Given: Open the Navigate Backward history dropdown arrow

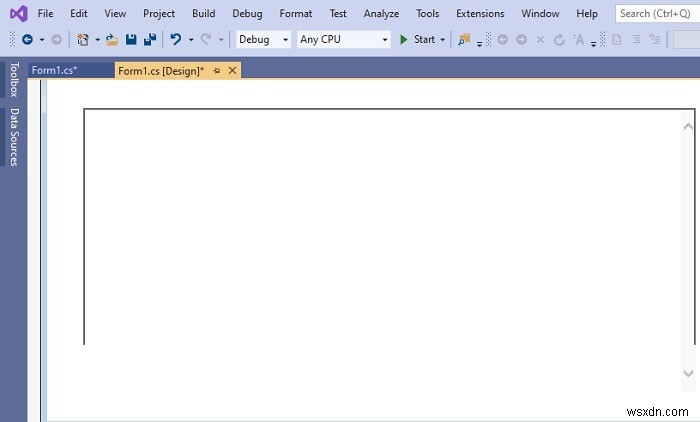Looking at the screenshot, I should tap(42, 40).
